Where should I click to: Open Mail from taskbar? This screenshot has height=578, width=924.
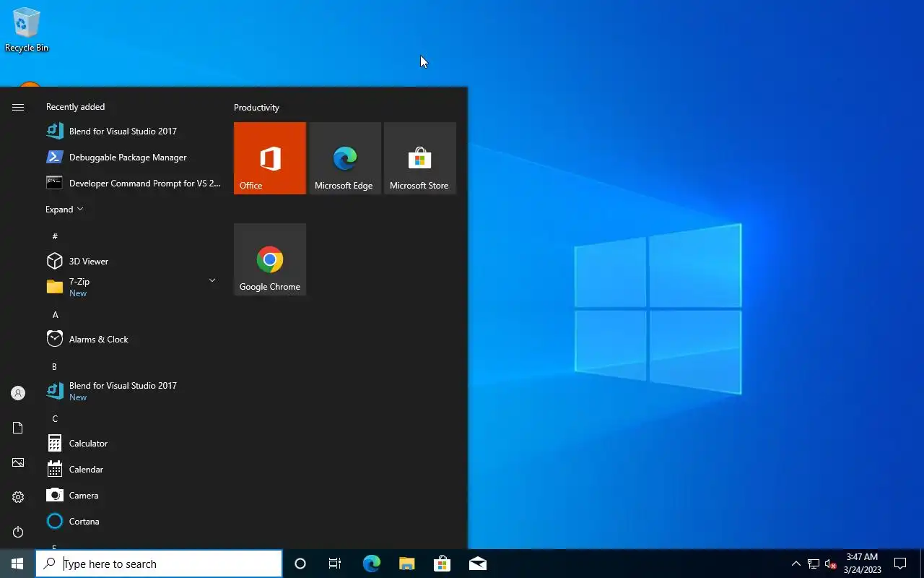tap(478, 564)
